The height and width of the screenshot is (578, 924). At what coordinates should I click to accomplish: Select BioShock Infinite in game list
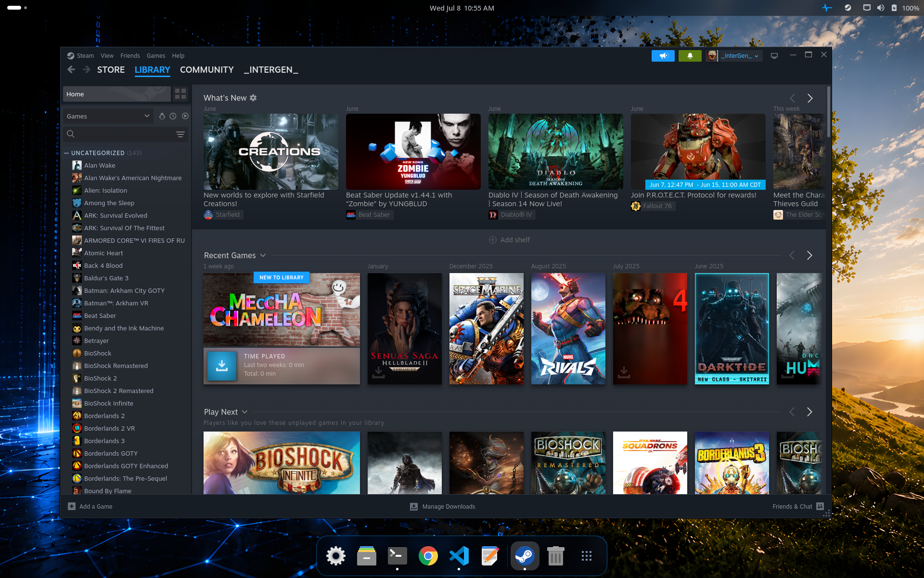(x=109, y=403)
